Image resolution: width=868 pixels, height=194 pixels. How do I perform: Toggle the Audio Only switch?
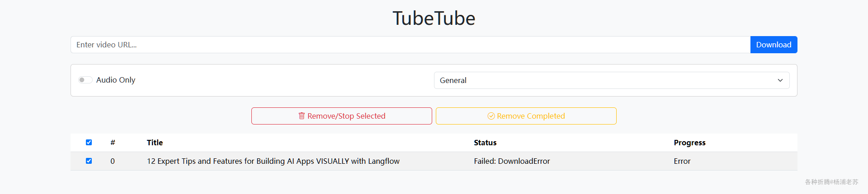(85, 80)
